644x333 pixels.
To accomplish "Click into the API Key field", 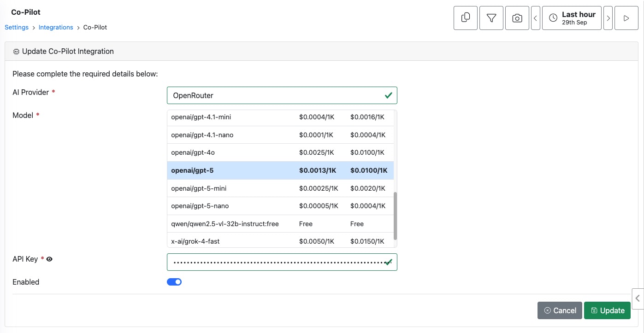I will (277, 262).
